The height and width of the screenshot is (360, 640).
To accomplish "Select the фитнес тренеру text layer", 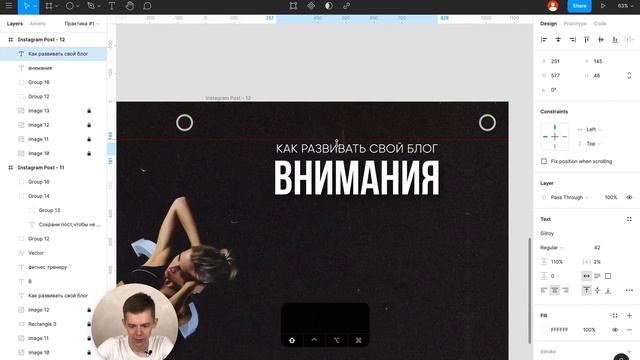I will [x=47, y=267].
